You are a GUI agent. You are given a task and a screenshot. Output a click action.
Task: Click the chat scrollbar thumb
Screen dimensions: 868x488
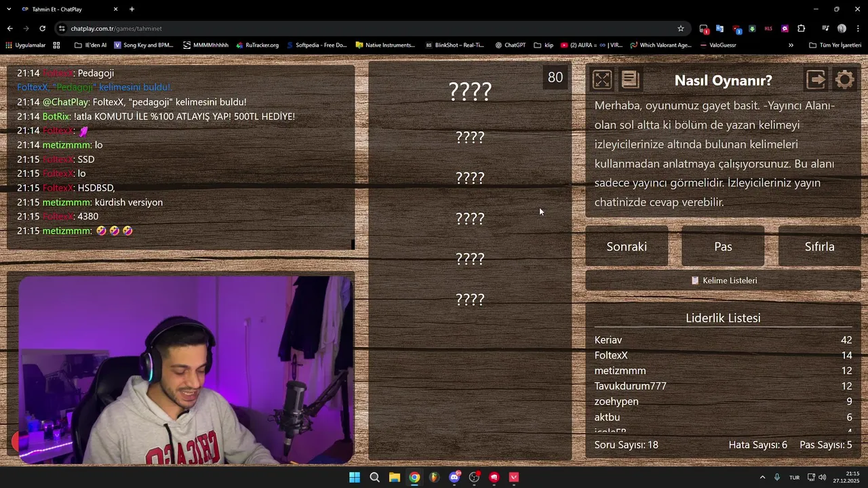coord(353,244)
